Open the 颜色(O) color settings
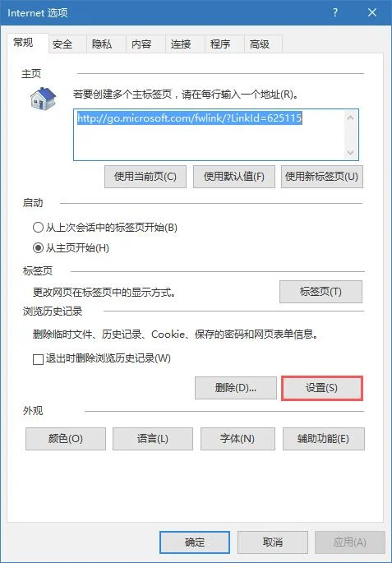The width and height of the screenshot is (392, 563). (66, 439)
